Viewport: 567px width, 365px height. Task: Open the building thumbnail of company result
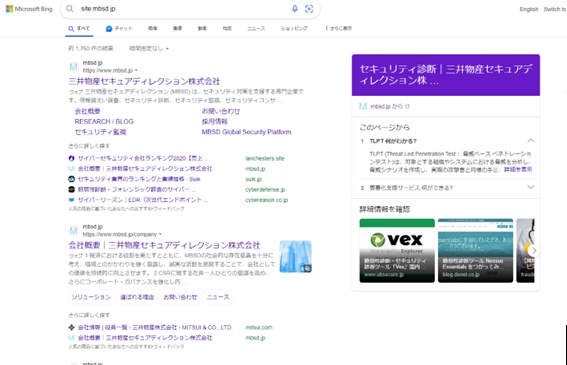tap(295, 256)
